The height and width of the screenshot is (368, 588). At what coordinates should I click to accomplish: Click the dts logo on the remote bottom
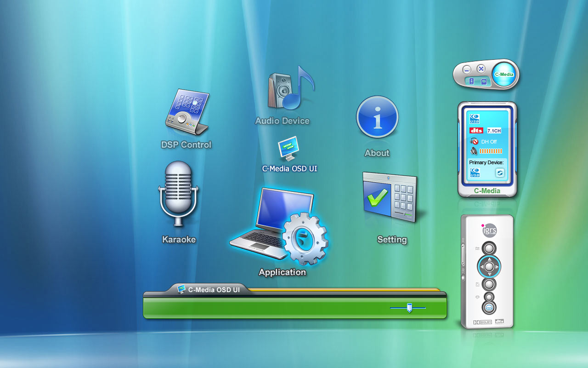click(x=499, y=322)
